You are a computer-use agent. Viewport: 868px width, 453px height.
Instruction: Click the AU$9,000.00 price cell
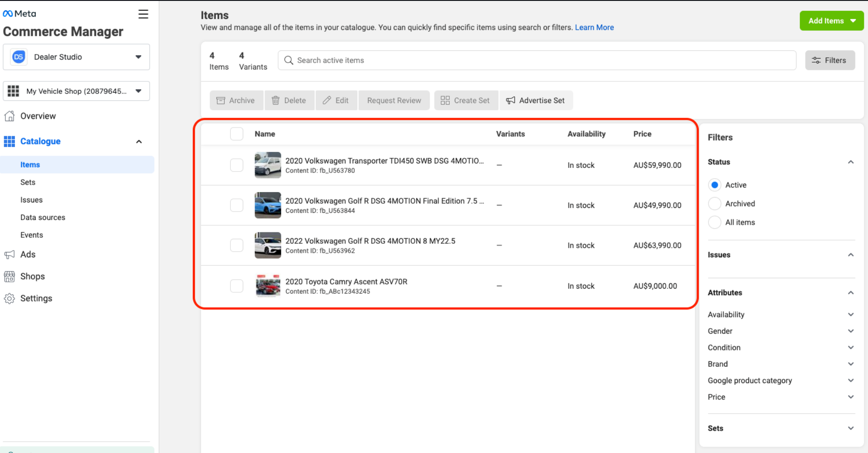pyautogui.click(x=655, y=286)
